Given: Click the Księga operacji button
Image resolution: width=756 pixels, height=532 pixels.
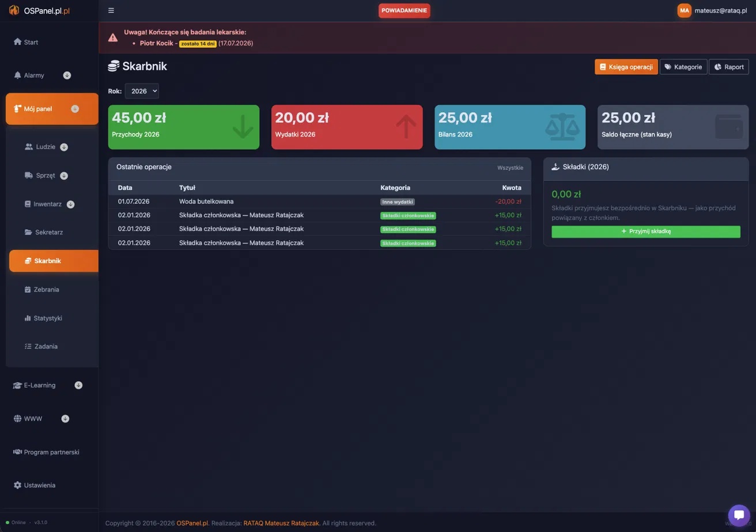Looking at the screenshot, I should point(626,67).
